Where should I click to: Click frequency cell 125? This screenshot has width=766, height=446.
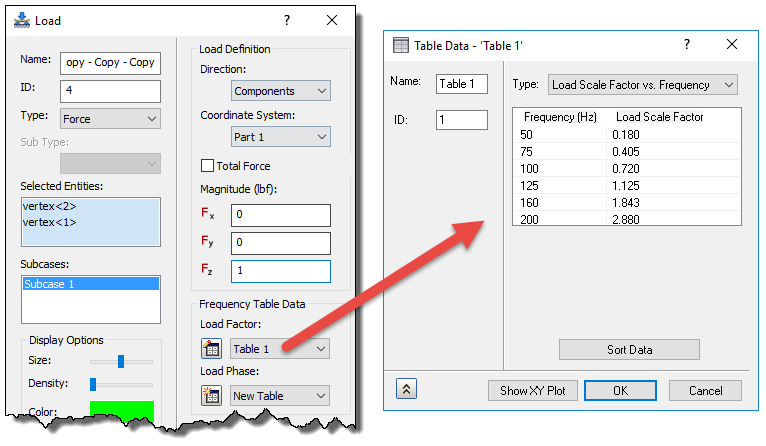coord(560,186)
